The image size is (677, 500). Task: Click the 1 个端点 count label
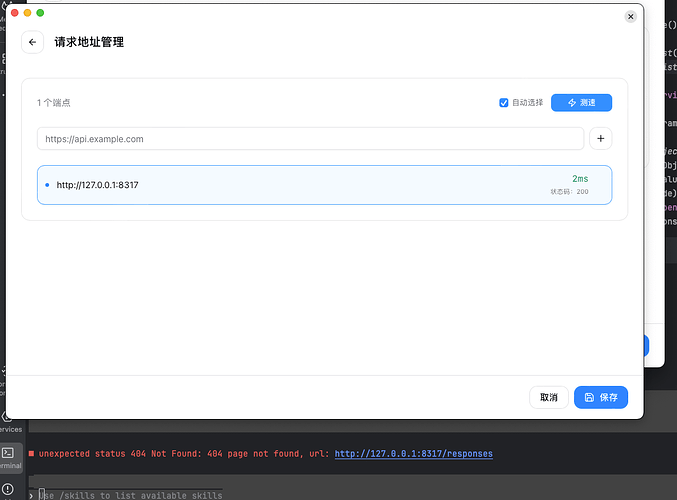tap(54, 103)
